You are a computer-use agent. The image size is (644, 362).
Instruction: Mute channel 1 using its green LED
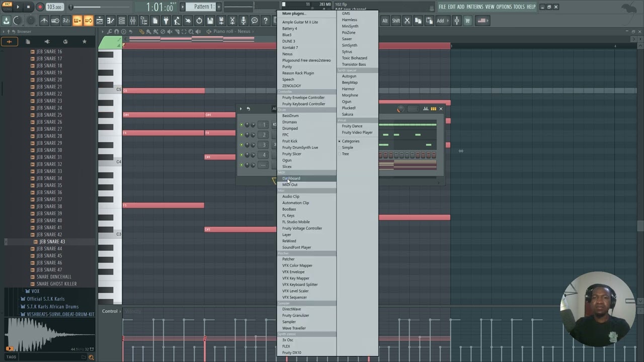241,125
